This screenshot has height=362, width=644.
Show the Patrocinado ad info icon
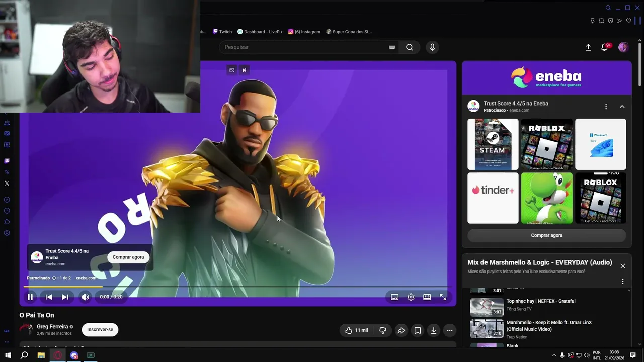point(54,278)
